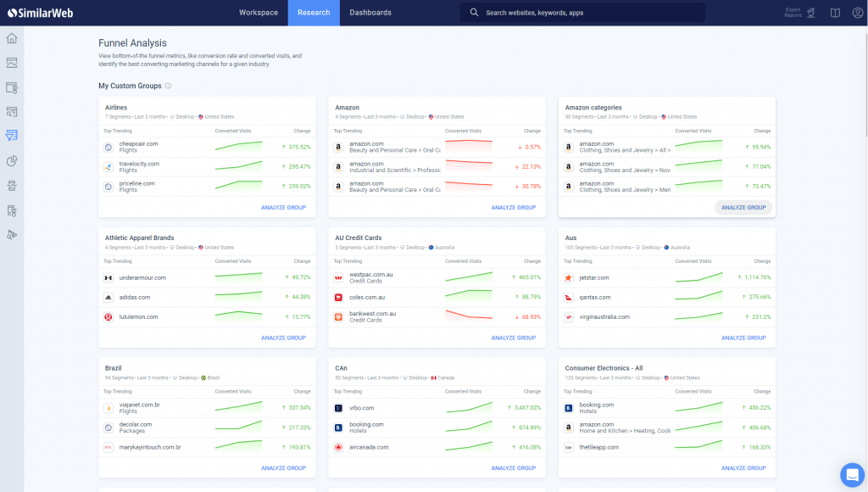This screenshot has height=492, width=868.
Task: Open the chat support bubble at bottom right
Action: point(853,476)
